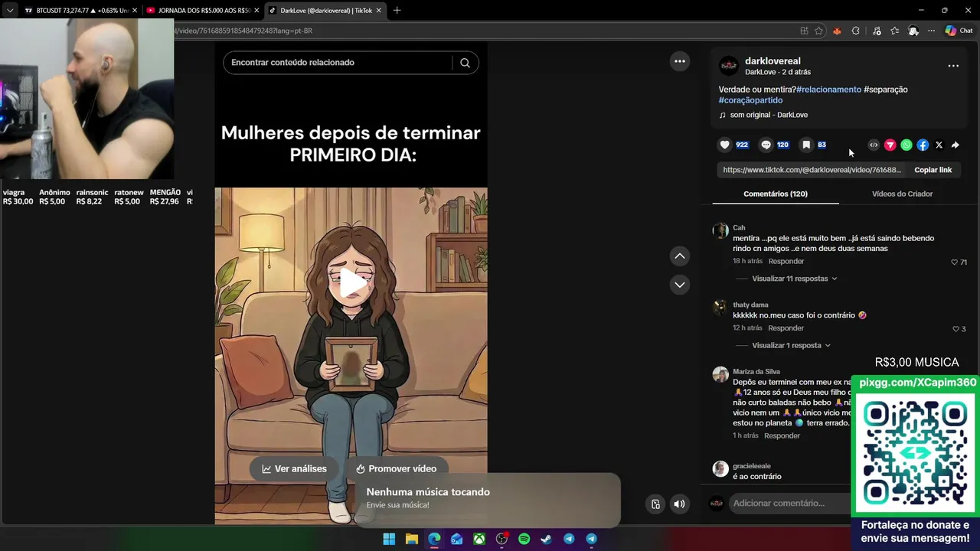Mute the video with the speaker icon
980x551 pixels.
pos(679,504)
